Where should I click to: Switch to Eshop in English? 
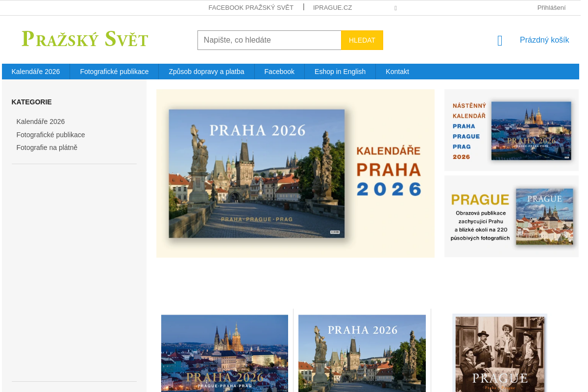(x=340, y=72)
